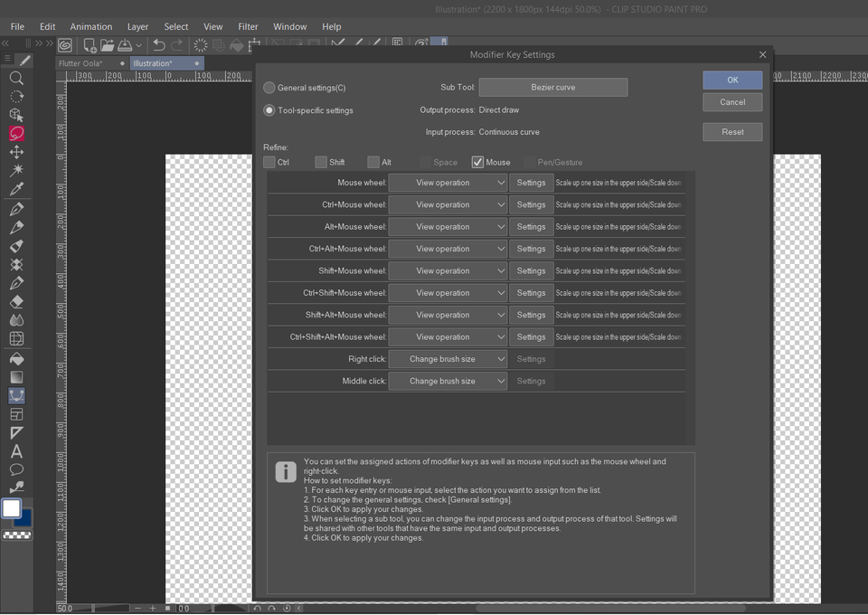Expand the Right click action dropdown

[448, 359]
